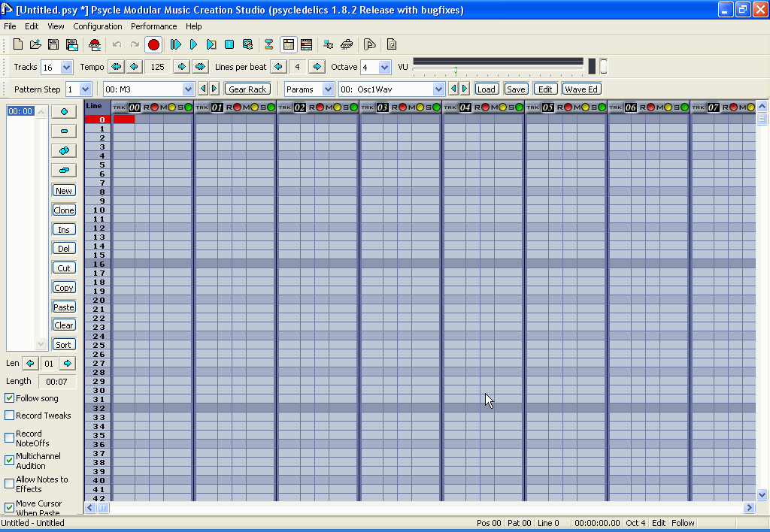Mute track 00
770x532 pixels.
172,107
